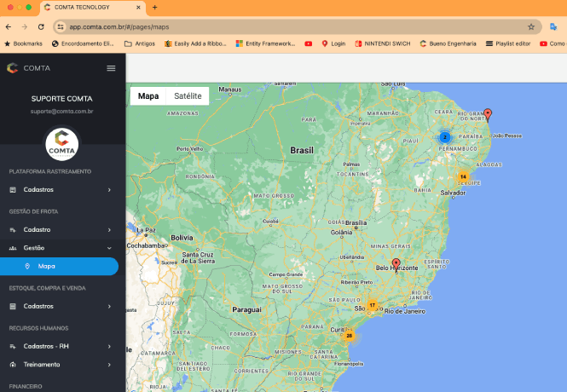Bookmark this page with the star icon
This screenshot has height=392, width=567.
click(x=531, y=26)
